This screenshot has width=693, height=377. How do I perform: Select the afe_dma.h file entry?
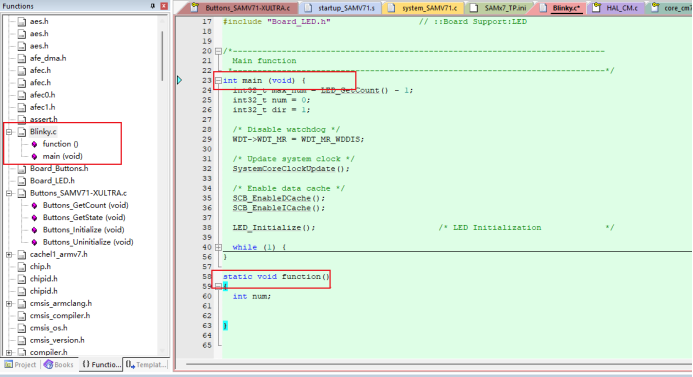[x=48, y=58]
